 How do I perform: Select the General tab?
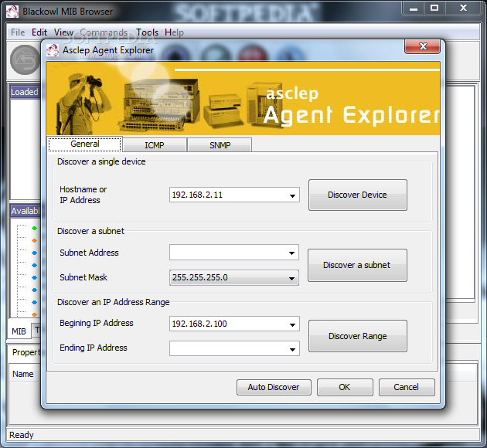(x=85, y=144)
